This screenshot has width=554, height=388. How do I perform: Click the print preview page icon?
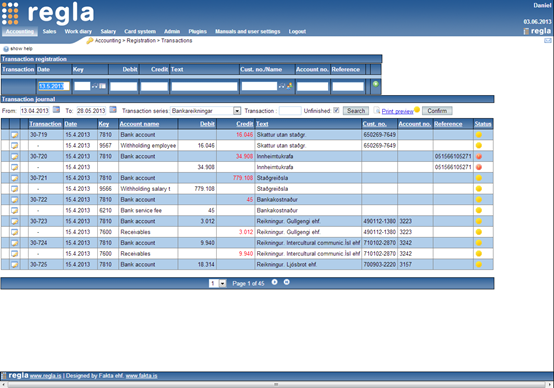coord(377,111)
